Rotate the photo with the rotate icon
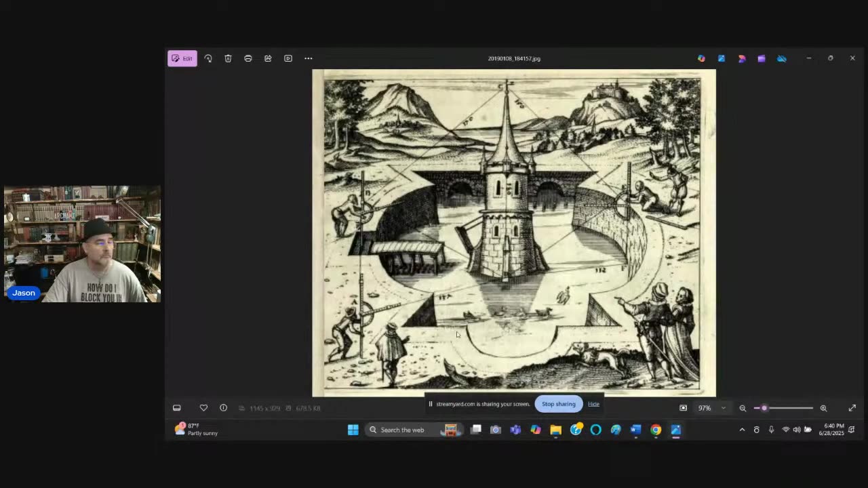The image size is (868, 488). (x=208, y=58)
